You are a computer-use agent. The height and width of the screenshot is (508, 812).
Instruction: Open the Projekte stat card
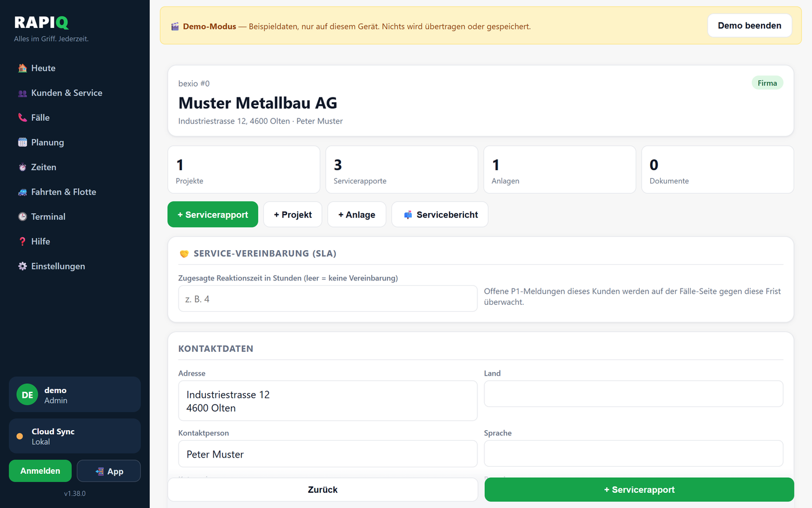[x=244, y=170]
